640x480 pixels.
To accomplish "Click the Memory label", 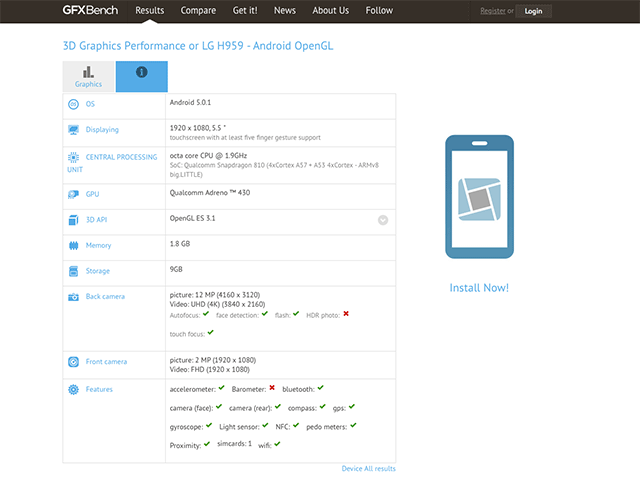I will pos(98,245).
